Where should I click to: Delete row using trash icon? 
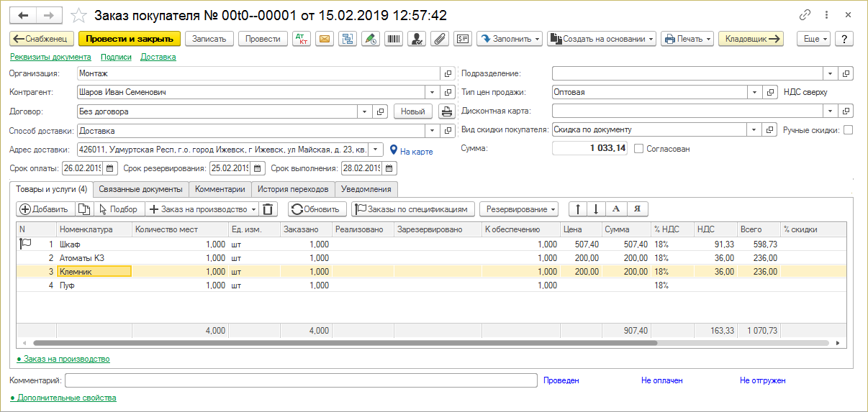click(268, 209)
